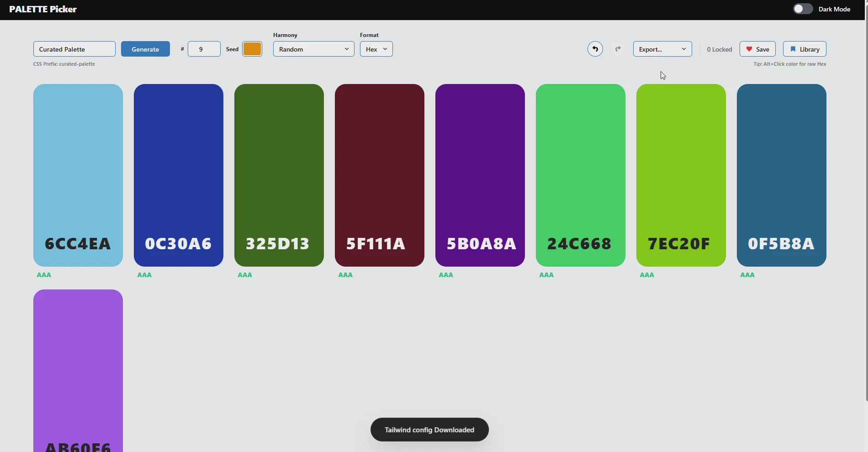Viewport: 868px width, 452px height.
Task: Select the 0F5B8A teal blue swatch
Action: 782,175
